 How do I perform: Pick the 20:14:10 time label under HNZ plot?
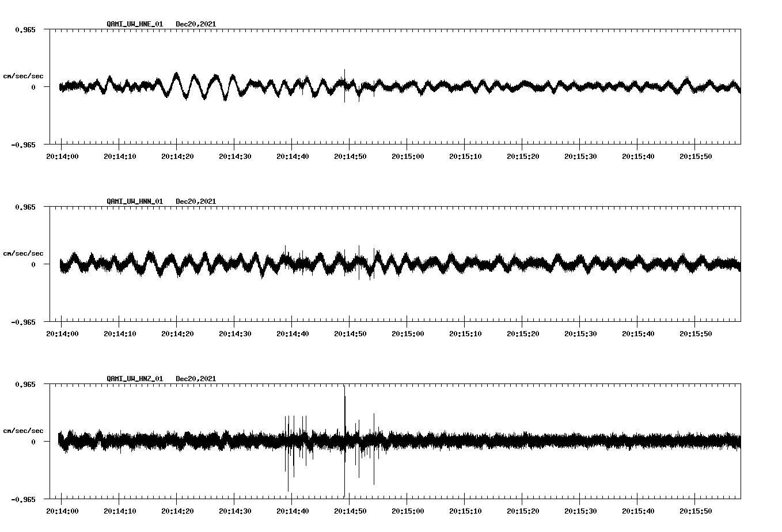click(120, 511)
